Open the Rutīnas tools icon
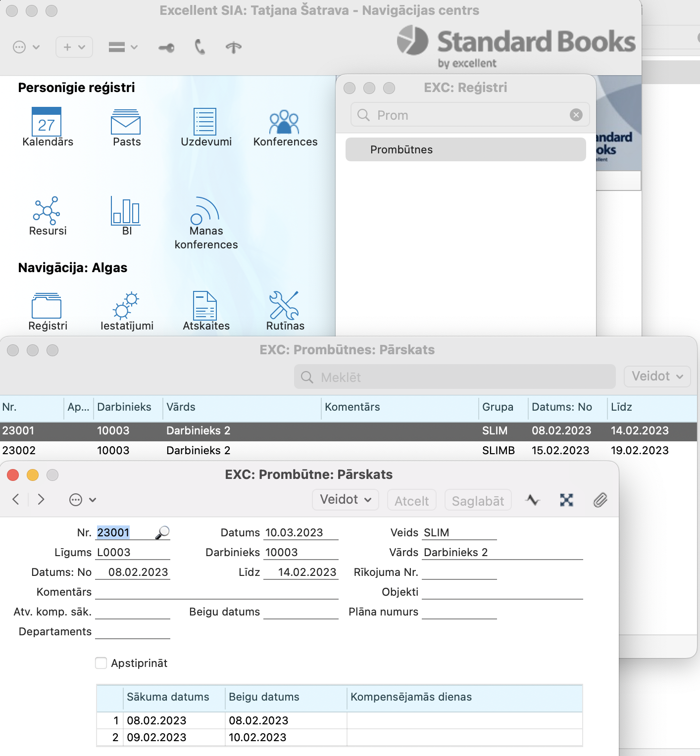The height and width of the screenshot is (756, 700). [284, 305]
